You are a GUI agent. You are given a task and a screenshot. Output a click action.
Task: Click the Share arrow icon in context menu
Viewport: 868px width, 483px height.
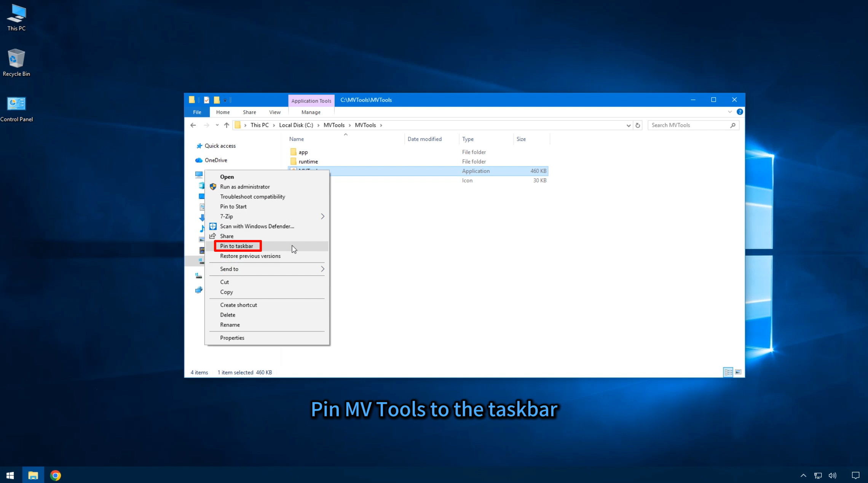click(212, 236)
